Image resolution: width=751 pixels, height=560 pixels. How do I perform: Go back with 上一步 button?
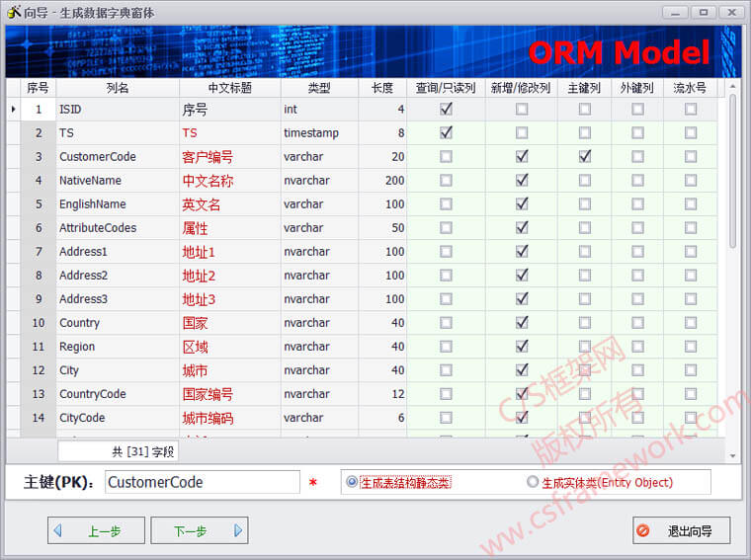(96, 530)
